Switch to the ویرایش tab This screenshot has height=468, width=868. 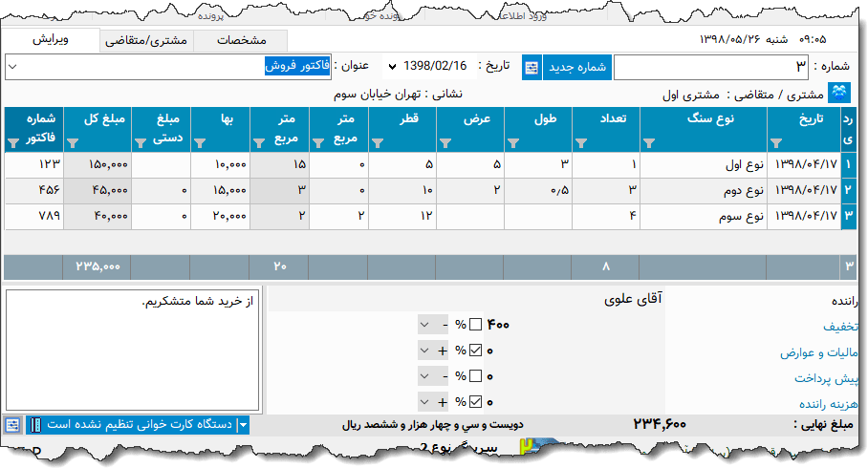(51, 40)
